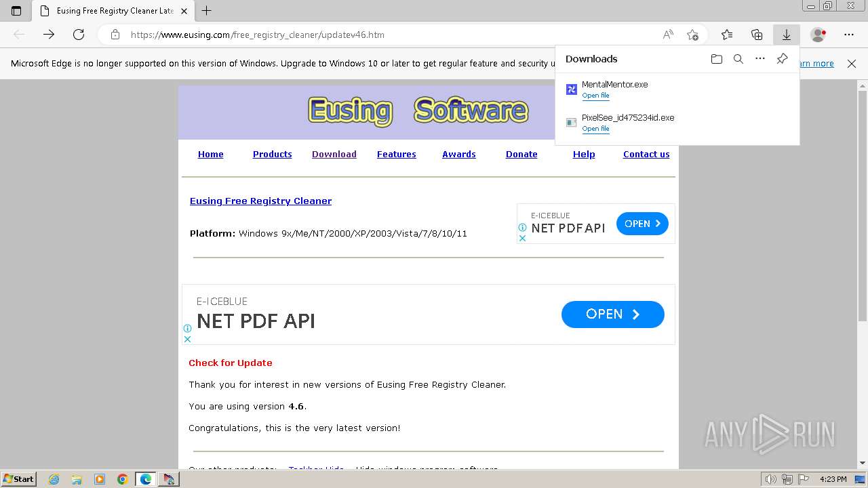868x488 pixels.
Task: Toggle the Downloads toolbar button
Action: [x=787, y=35]
